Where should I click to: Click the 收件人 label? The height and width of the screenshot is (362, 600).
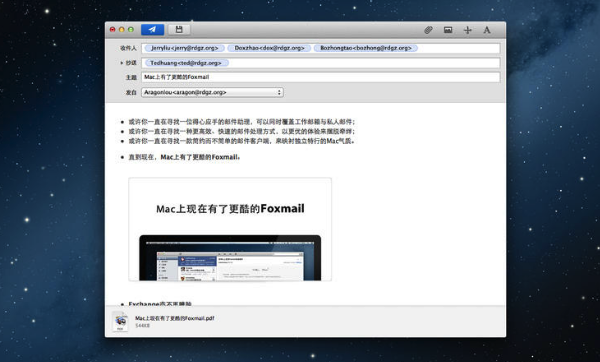click(128, 48)
